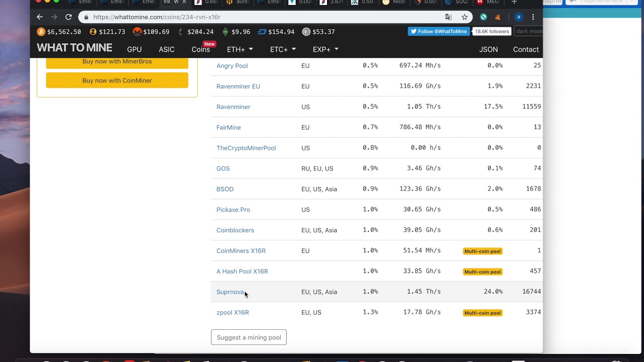644x362 pixels.
Task: Click Multi-coin pool badge in CoinMiners X16R row
Action: pos(482,251)
